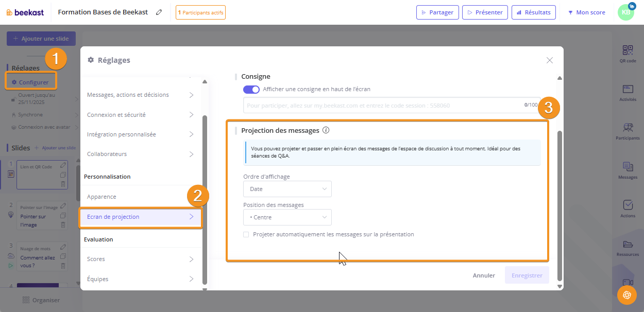644x312 pixels.
Task: Check Projeter automatiquement les messages
Action: point(246,235)
